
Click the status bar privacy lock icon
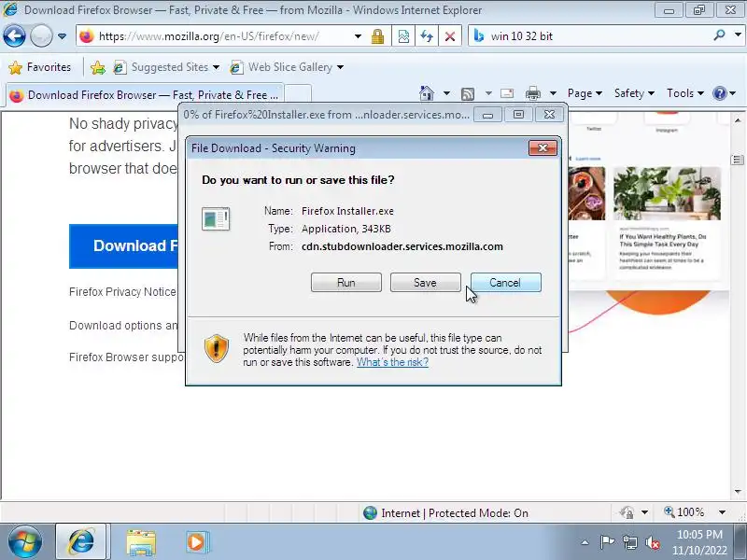tap(627, 512)
